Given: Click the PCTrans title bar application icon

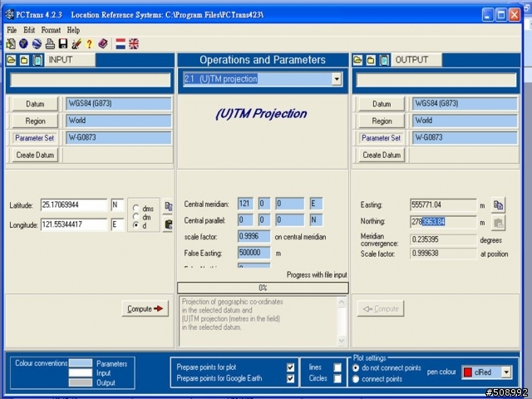Looking at the screenshot, I should pyautogui.click(x=10, y=15).
